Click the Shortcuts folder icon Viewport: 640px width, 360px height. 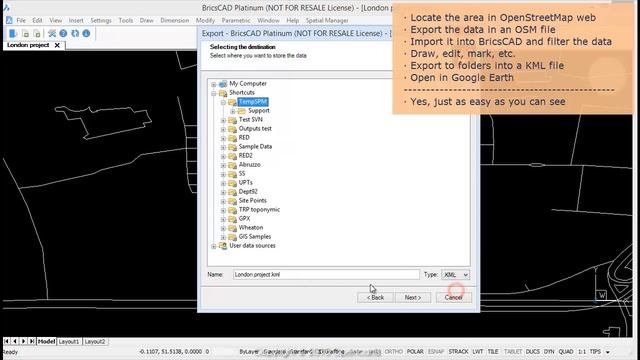pyautogui.click(x=223, y=93)
